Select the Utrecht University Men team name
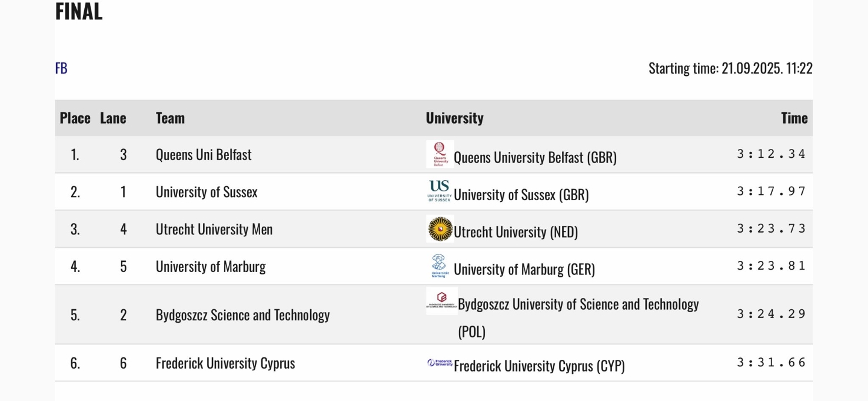Image resolution: width=868 pixels, height=401 pixels. coord(214,229)
